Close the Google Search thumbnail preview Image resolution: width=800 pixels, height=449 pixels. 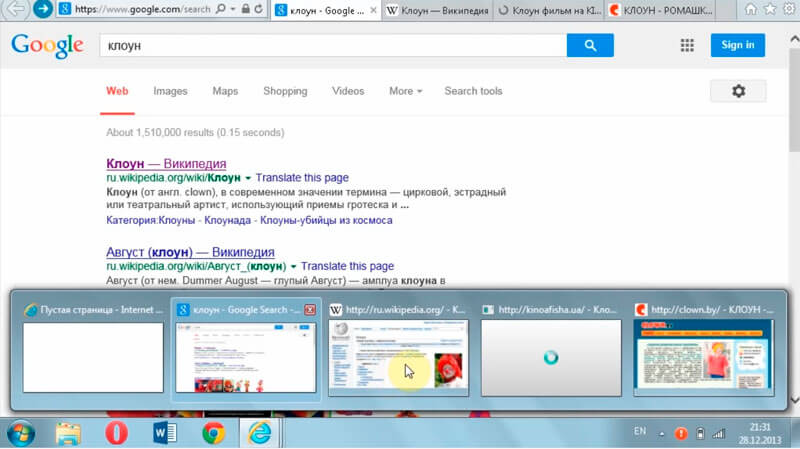pos(309,310)
